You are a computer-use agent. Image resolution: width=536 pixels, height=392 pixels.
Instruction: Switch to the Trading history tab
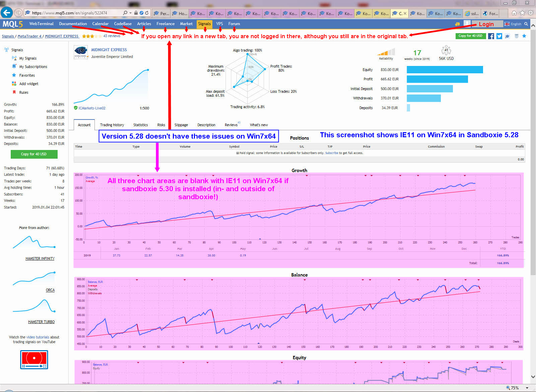click(x=112, y=125)
